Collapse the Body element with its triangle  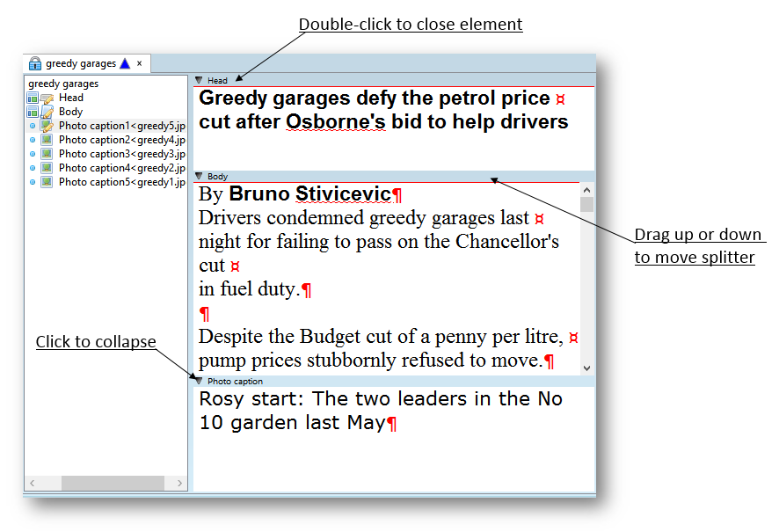pyautogui.click(x=199, y=176)
